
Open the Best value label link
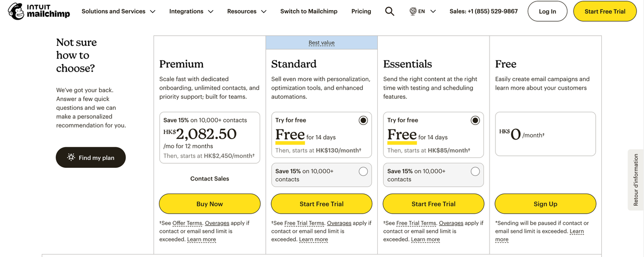coord(321,43)
